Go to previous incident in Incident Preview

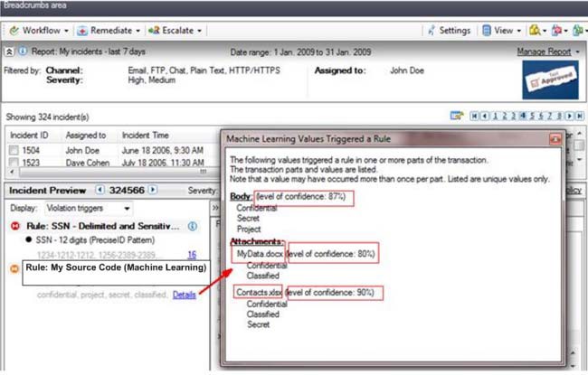coord(100,191)
